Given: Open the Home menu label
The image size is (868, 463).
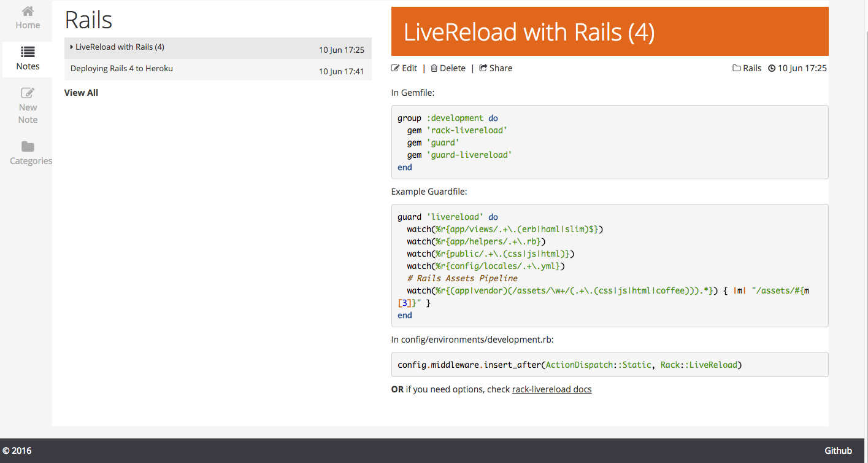Looking at the screenshot, I should coord(28,25).
